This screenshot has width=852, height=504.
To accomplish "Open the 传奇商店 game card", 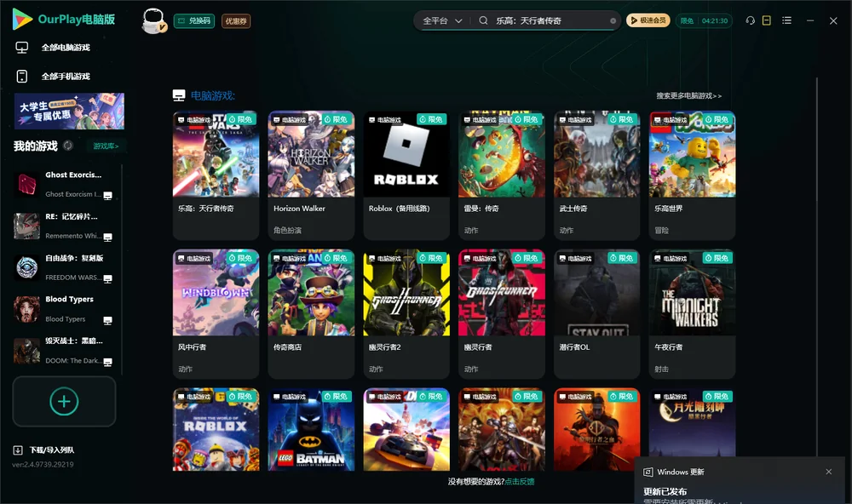I will (x=311, y=314).
